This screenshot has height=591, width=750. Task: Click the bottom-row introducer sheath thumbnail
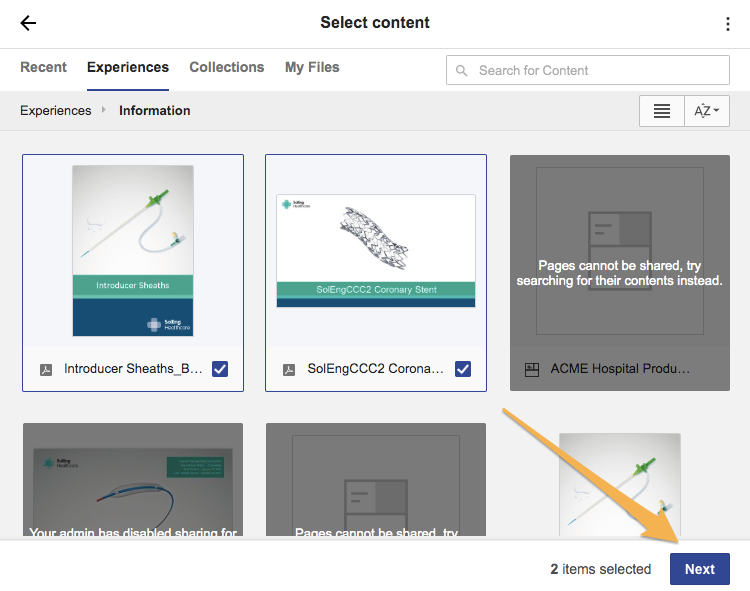pyautogui.click(x=620, y=484)
